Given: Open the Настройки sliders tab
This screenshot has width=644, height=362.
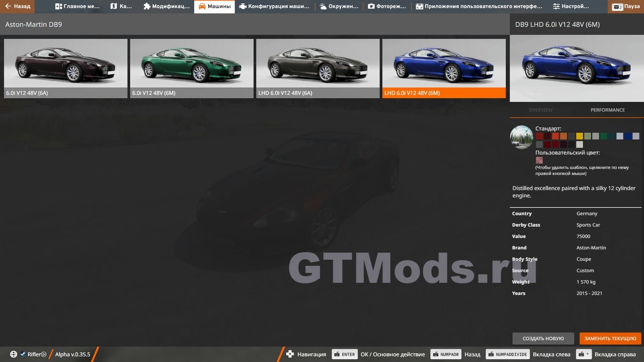Looking at the screenshot, I should [571, 7].
